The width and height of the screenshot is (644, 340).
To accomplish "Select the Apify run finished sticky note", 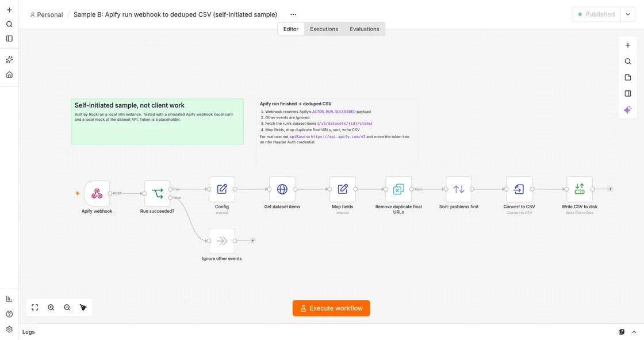I will coord(337,132).
